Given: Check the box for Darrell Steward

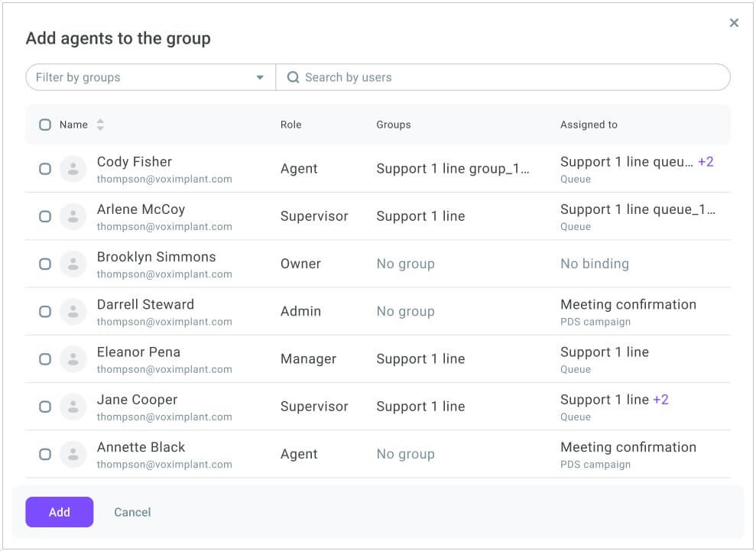Looking at the screenshot, I should [x=45, y=311].
